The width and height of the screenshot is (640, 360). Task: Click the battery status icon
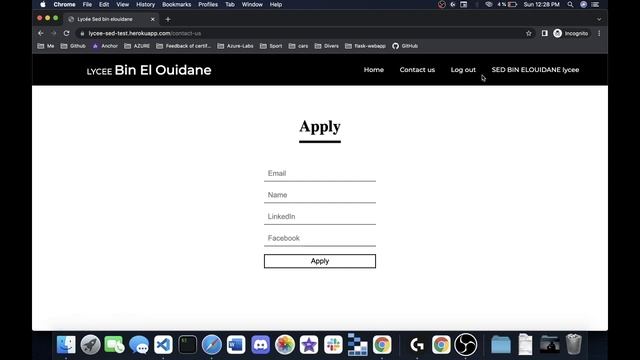(512, 4)
